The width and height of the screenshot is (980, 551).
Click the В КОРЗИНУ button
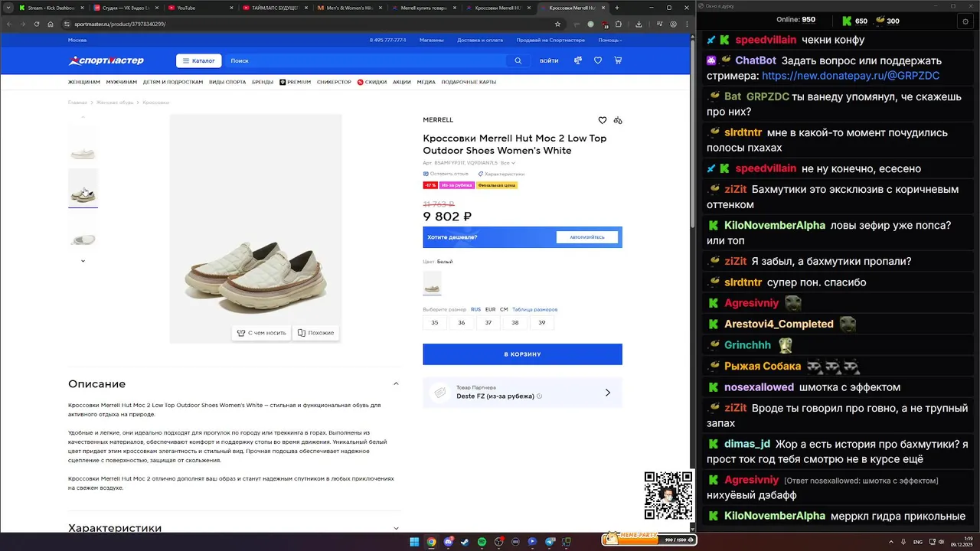[522, 354]
